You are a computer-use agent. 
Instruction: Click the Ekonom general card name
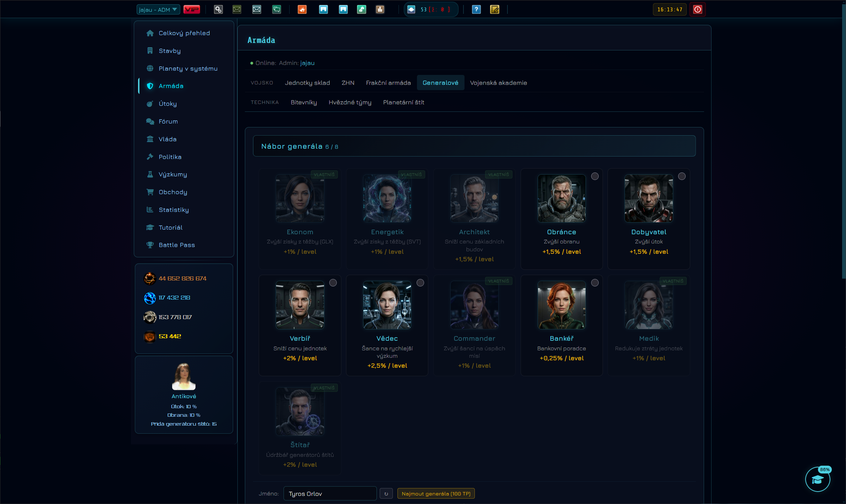click(x=300, y=232)
